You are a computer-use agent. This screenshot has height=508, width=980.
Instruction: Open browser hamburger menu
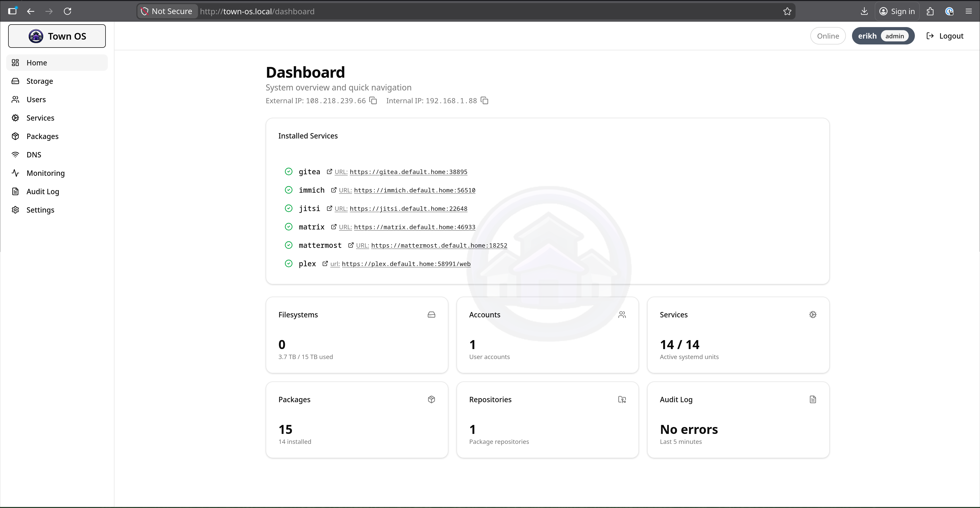(x=969, y=11)
